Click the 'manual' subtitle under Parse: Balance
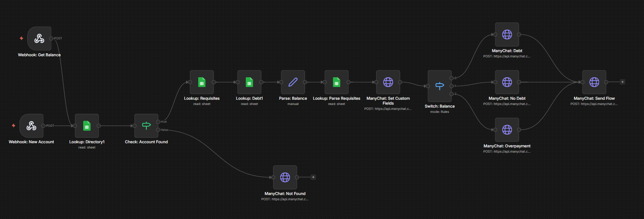Image resolution: width=644 pixels, height=219 pixels. [x=293, y=104]
